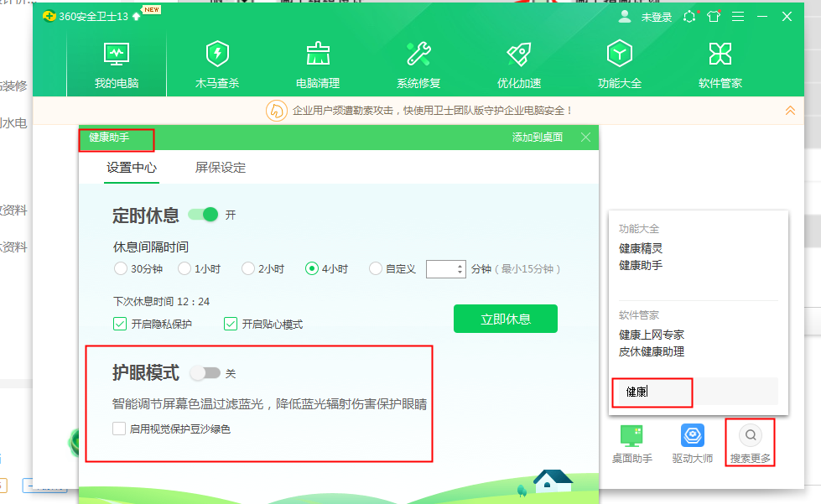Click the 360安全卫士 logo icon

point(49,16)
